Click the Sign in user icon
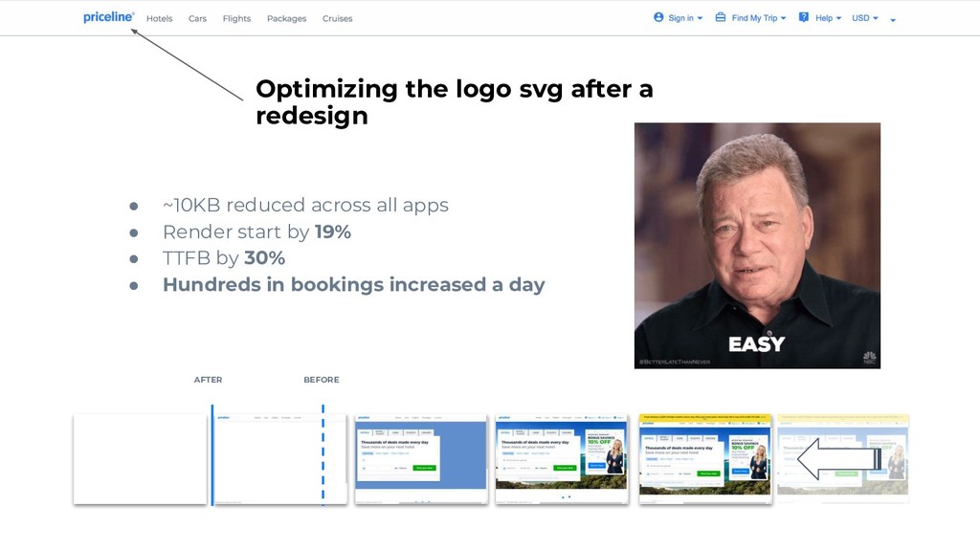Image resolution: width=980 pixels, height=551 pixels. [x=658, y=17]
